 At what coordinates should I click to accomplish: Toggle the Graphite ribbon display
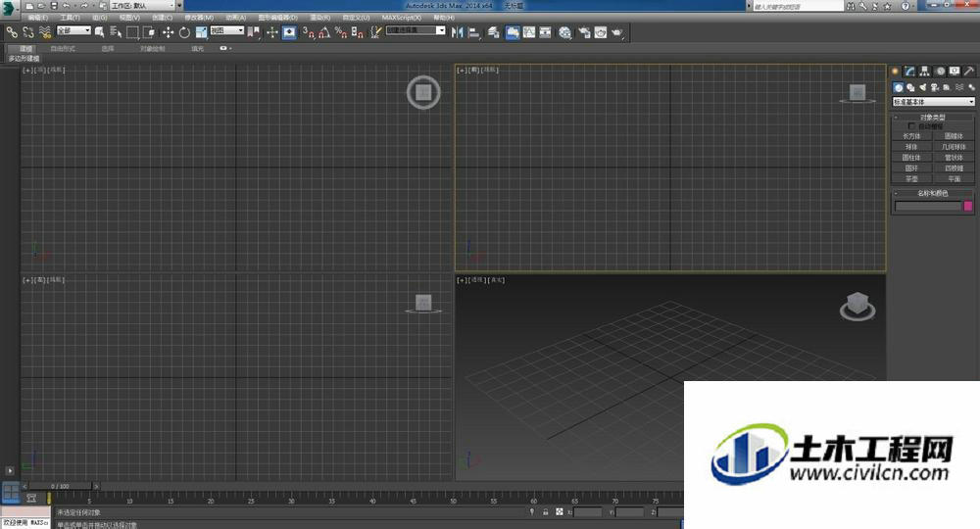513,32
